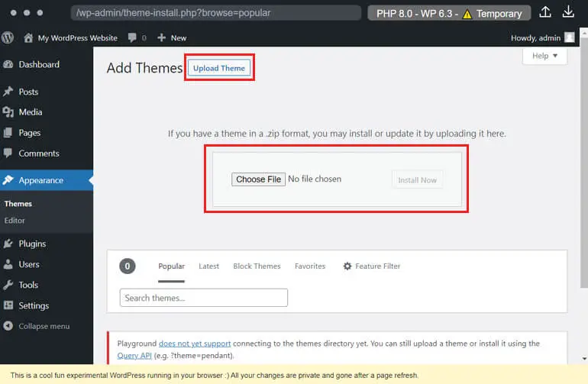Click the yellow warning triangle icon

point(467,14)
